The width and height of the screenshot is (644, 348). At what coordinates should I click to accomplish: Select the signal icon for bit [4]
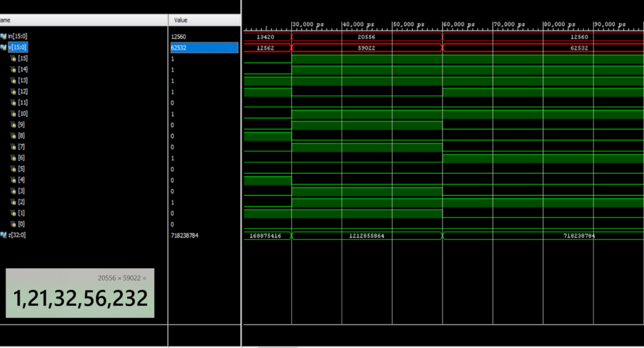coord(14,180)
